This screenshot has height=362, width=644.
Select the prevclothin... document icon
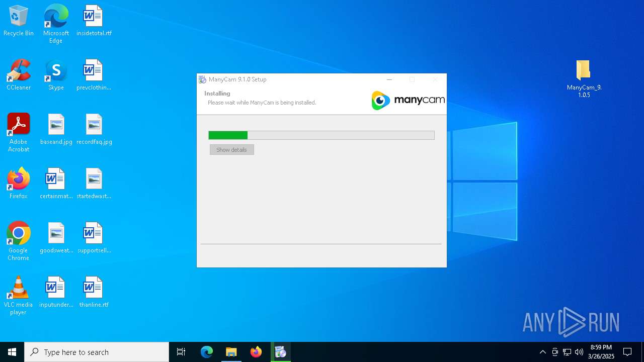click(94, 75)
